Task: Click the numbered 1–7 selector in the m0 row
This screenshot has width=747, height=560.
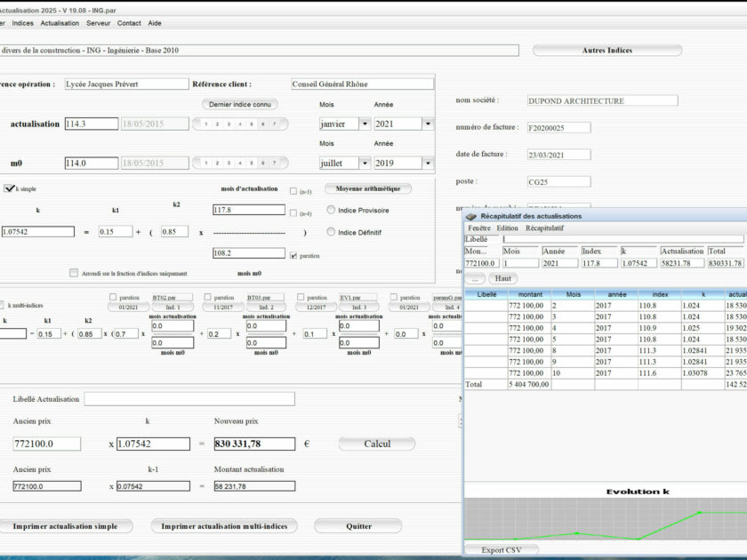Action: coord(240,163)
